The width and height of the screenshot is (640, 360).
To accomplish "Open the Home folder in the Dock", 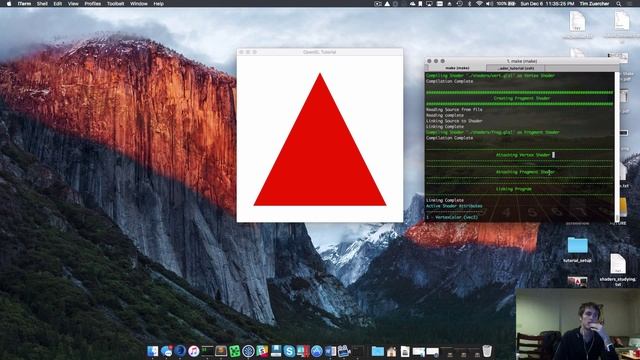I will [x=391, y=351].
